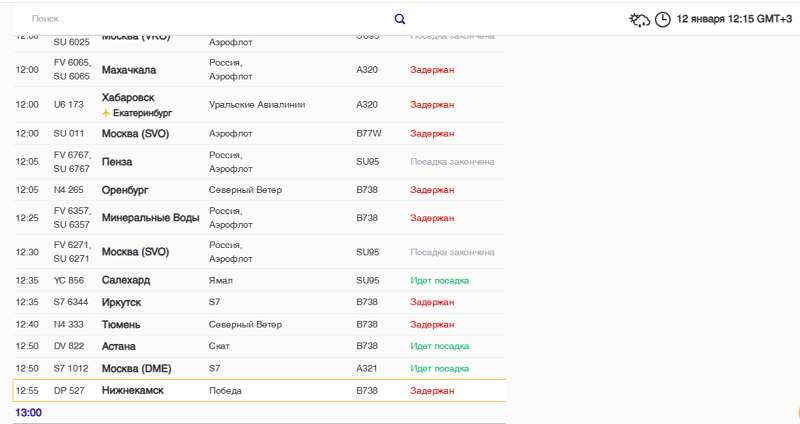Click the Астана destination name
Viewport: 800px width, 424px height.
coord(119,346)
